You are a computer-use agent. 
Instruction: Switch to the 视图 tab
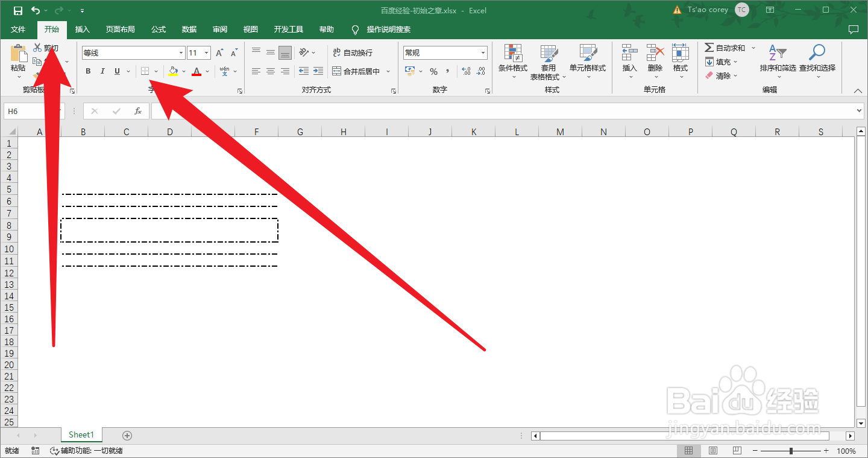(x=251, y=30)
